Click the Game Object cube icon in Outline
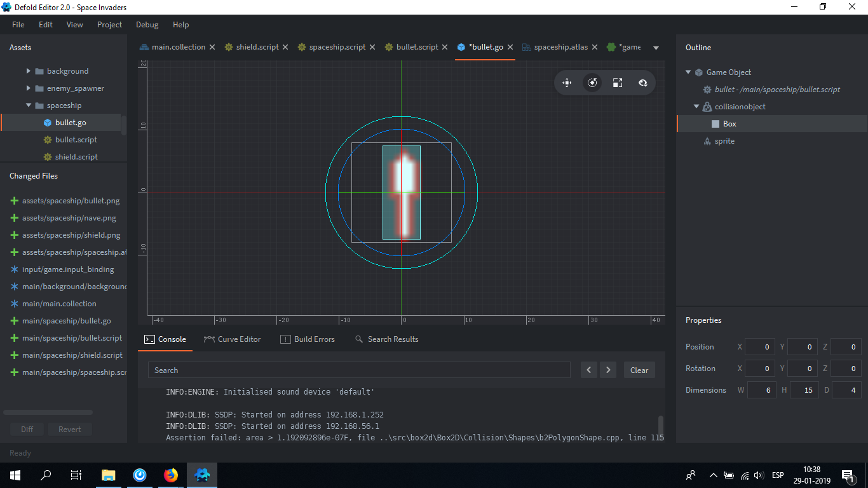Screen dimensions: 868x488 coord(699,72)
